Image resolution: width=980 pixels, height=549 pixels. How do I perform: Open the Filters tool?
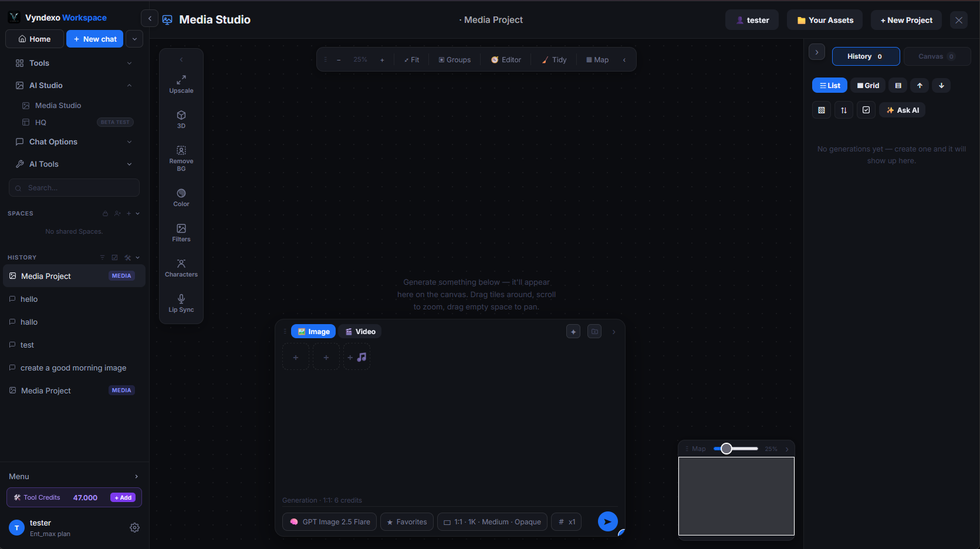pos(181,233)
